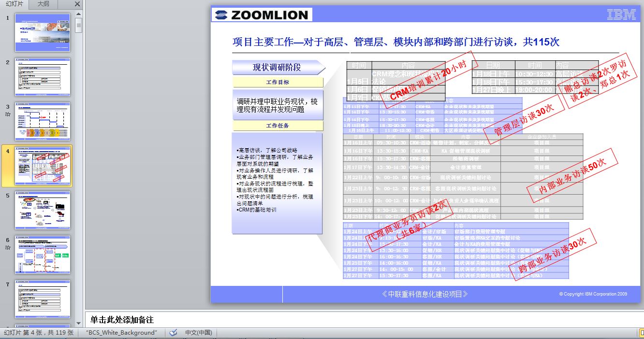Select the ZOOMLION logo on the slide

(x=262, y=15)
